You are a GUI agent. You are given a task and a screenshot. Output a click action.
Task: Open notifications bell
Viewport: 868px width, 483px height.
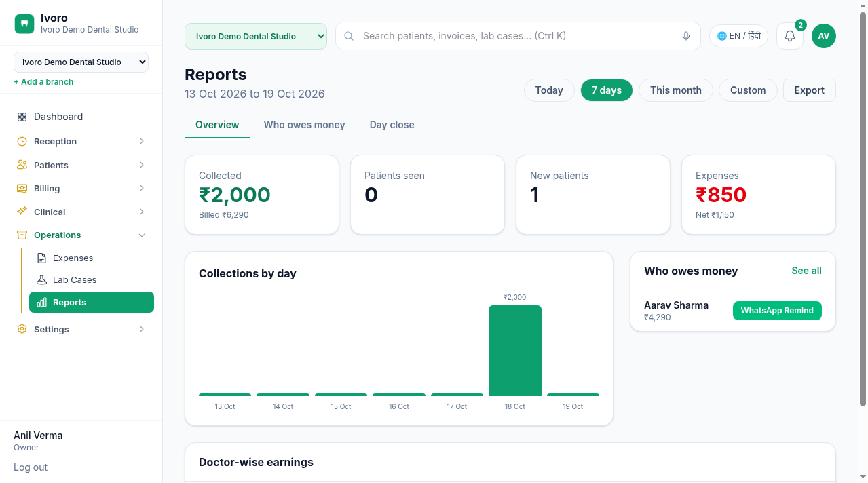click(790, 36)
